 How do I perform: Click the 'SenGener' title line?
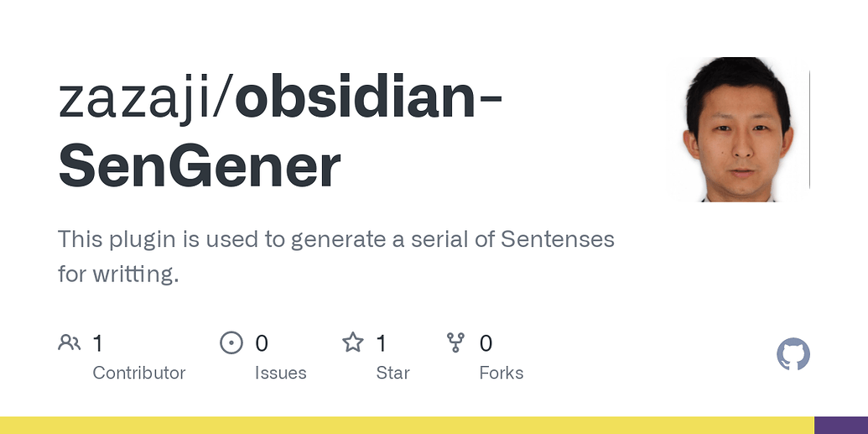tap(200, 165)
